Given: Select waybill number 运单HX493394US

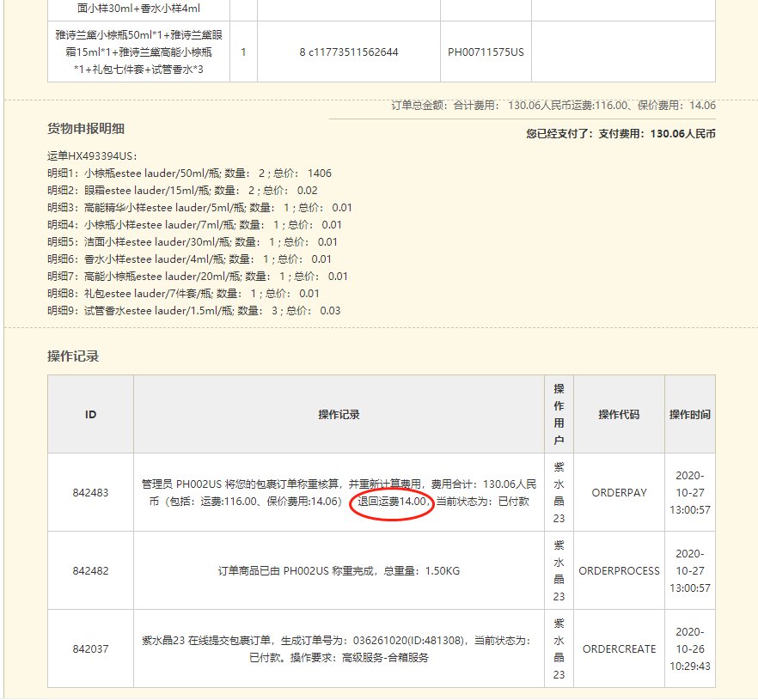Looking at the screenshot, I should click(92, 156).
